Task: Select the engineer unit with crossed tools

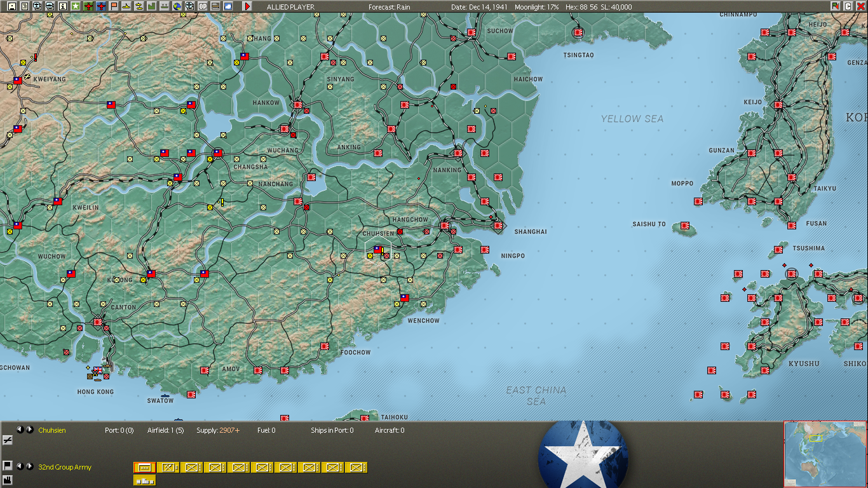Action: 168,468
